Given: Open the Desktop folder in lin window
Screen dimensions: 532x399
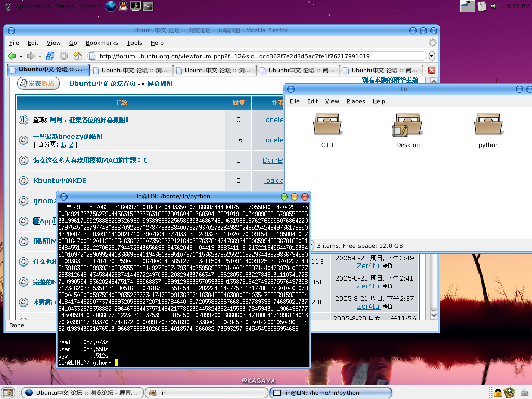Looking at the screenshot, I should [x=408, y=131].
